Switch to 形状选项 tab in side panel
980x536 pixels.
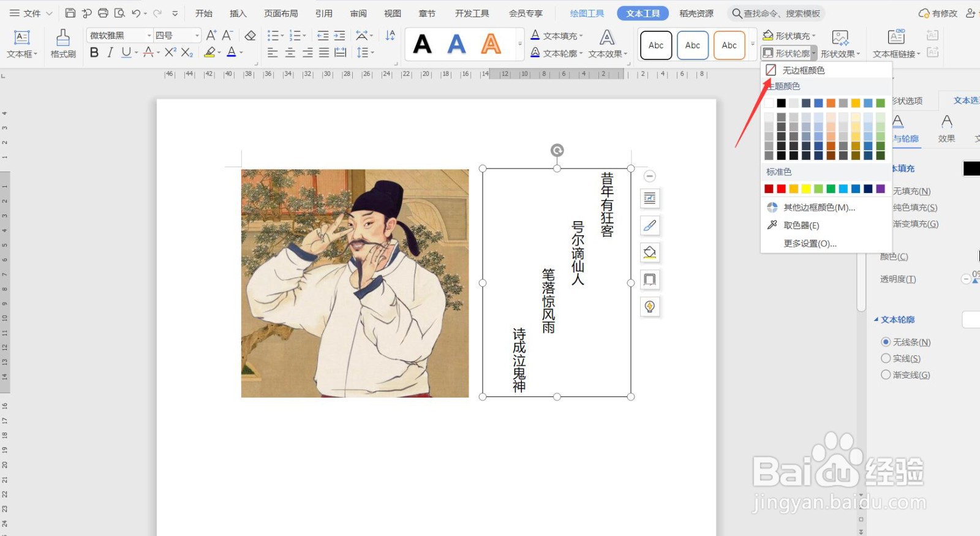click(x=907, y=100)
